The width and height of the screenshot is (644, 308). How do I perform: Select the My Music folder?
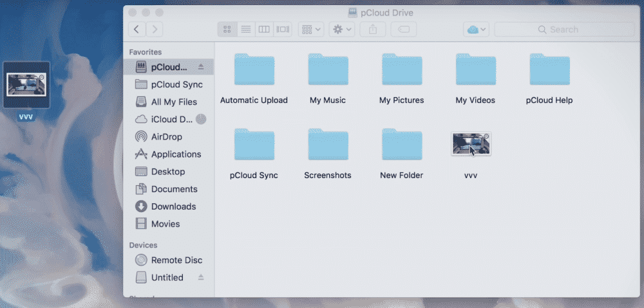coord(328,69)
